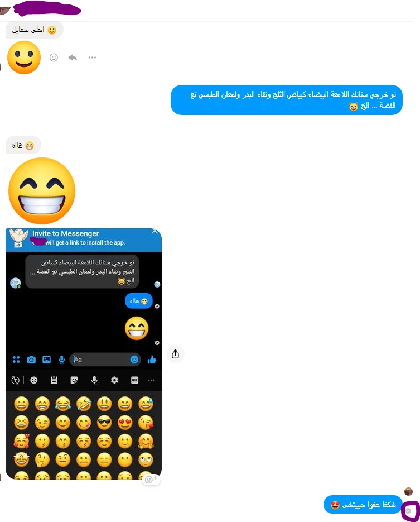This screenshot has height=522, width=420.
Task: Click the blue thank-you message with heart-eyes emoji
Action: 363,505
